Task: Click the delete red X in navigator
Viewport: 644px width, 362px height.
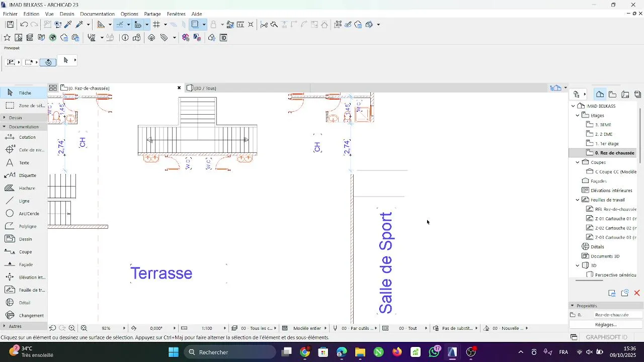Action: [x=637, y=293]
